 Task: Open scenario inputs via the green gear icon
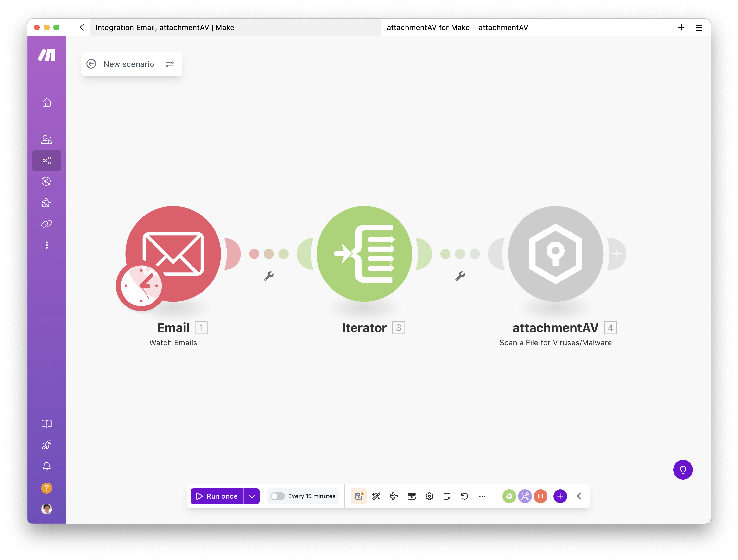point(509,496)
